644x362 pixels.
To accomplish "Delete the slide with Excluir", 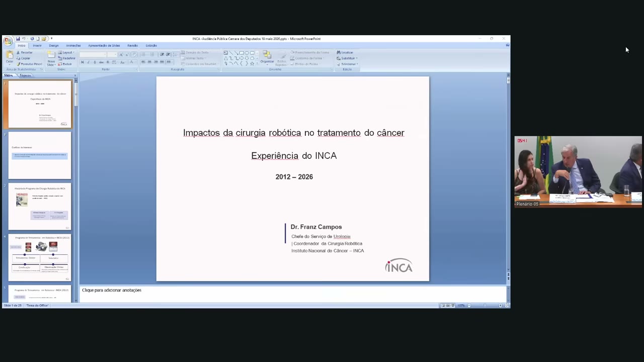I will pos(65,64).
